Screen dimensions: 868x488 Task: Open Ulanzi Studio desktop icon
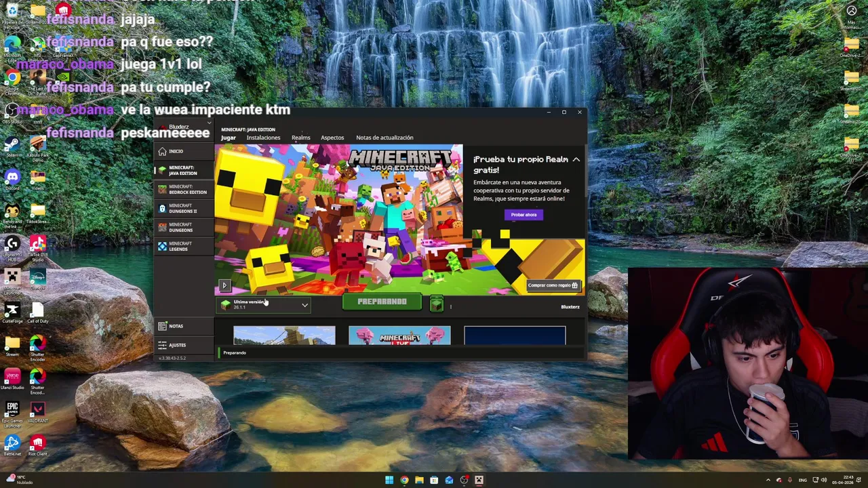(12, 379)
